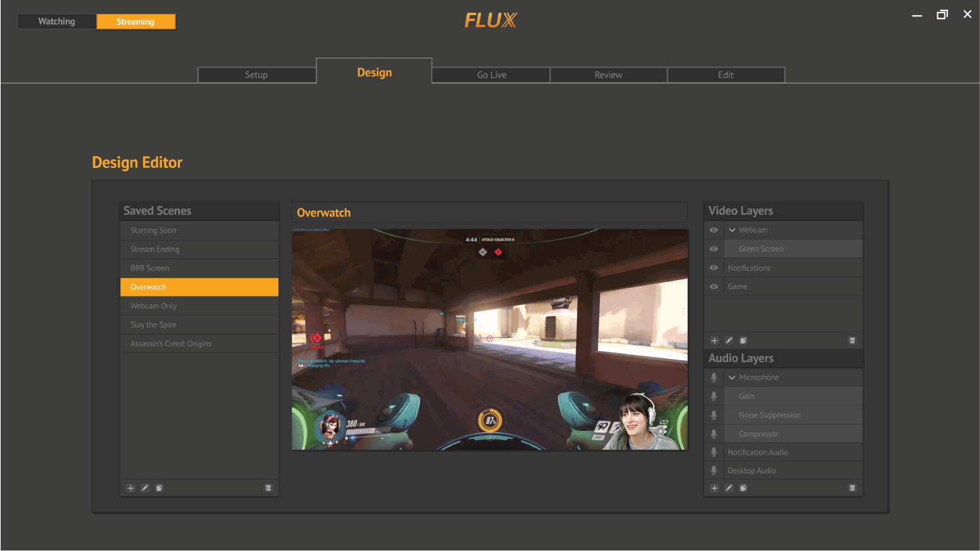Image resolution: width=980 pixels, height=551 pixels.
Task: Select Assassin's Creed: Origins scene
Action: click(x=200, y=344)
